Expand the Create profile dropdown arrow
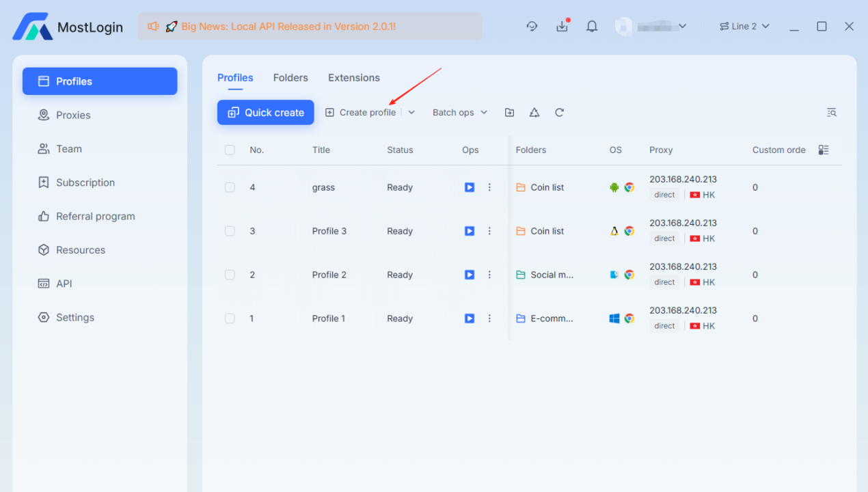 click(411, 112)
